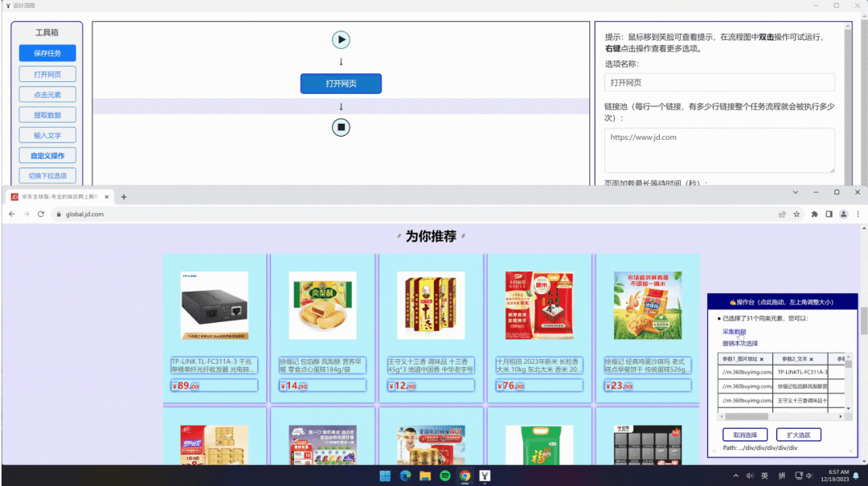Screen dimensions: 868x486
Task: Open a new Chrome tab with the plus button
Action: [124, 197]
